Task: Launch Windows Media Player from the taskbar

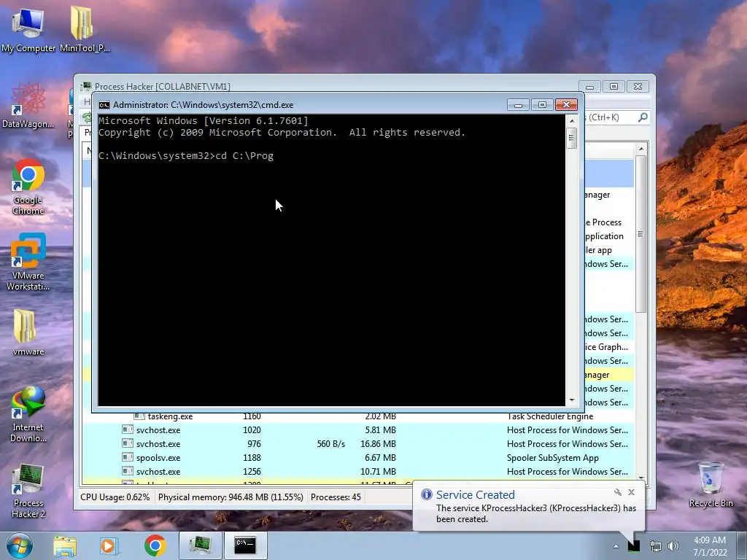Action: point(109,545)
